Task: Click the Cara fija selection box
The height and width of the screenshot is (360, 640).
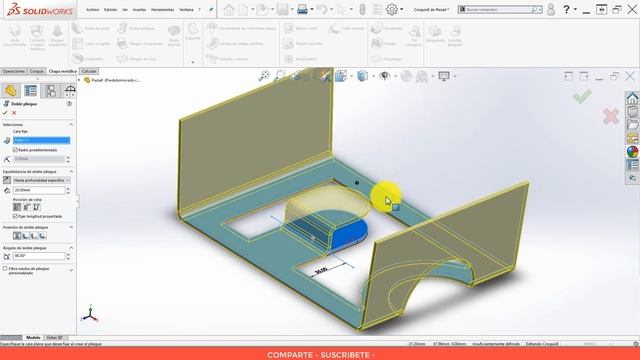Action: tap(41, 140)
